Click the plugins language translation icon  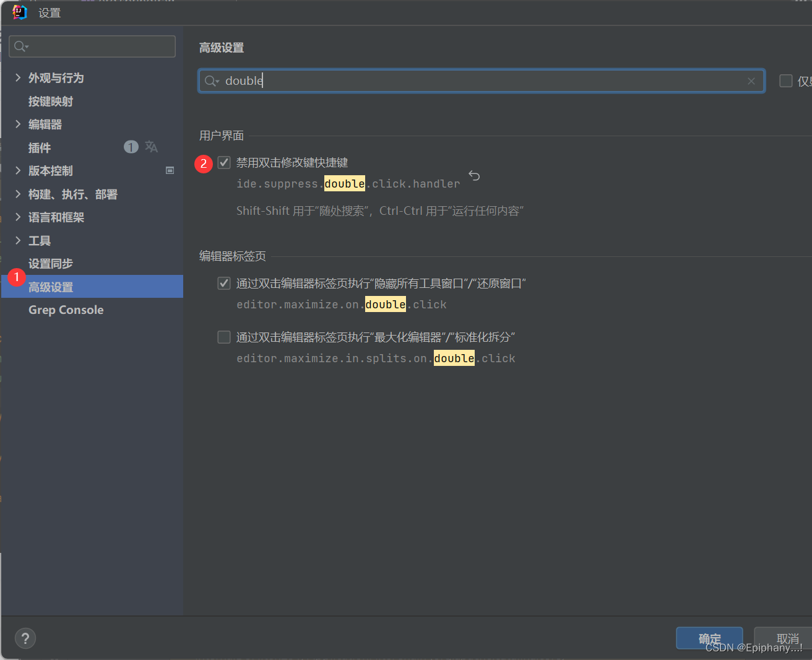pos(151,147)
